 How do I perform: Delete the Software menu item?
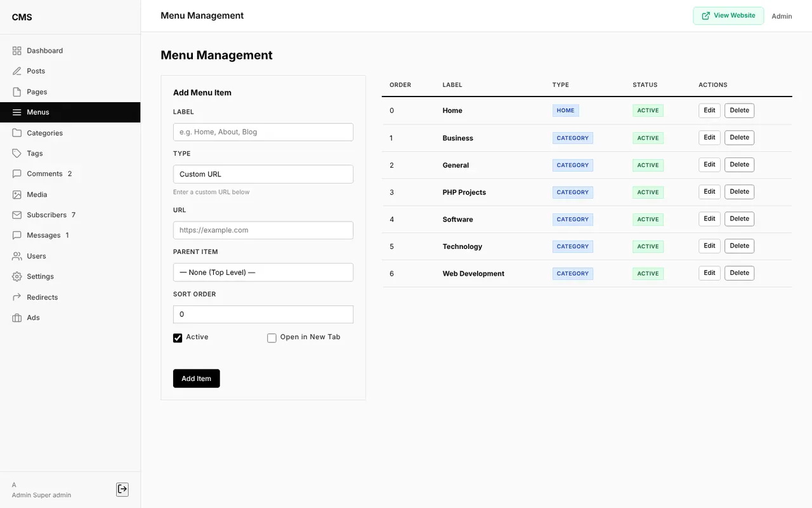pyautogui.click(x=740, y=219)
